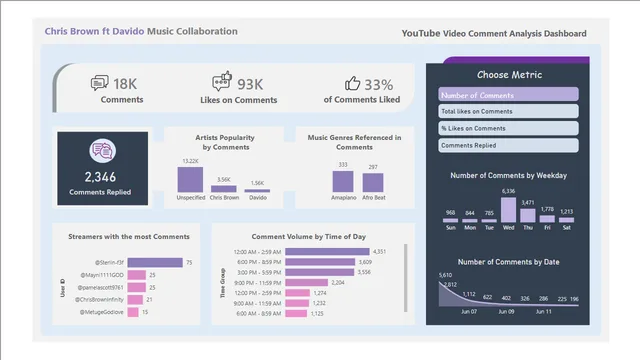Click the @ChrisBrowninfinity streamer bar
Viewport: 640px width, 360px height.
point(135,300)
